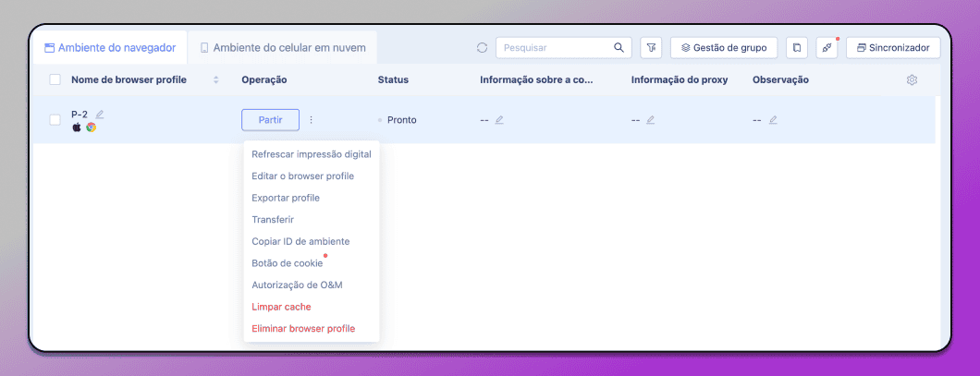Edit the proxy information cell for P-2 via its pencil
Viewport: 980px width, 376px height.
tap(650, 120)
